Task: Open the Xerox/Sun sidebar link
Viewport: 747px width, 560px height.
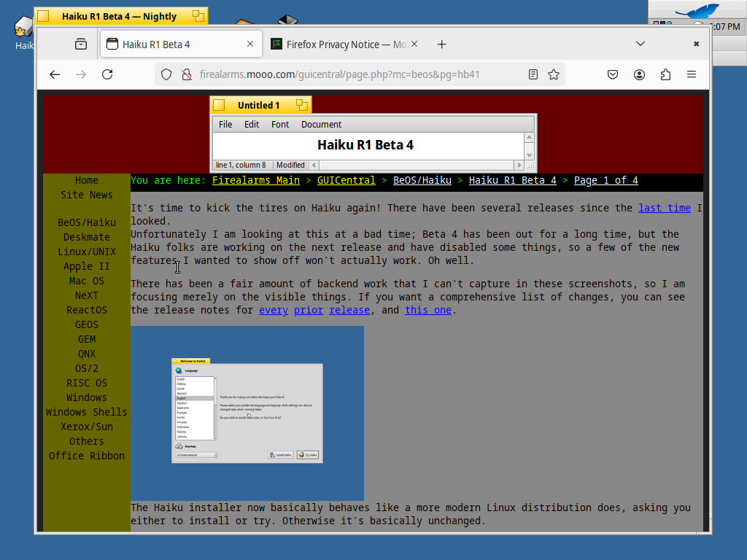Action: click(x=87, y=427)
